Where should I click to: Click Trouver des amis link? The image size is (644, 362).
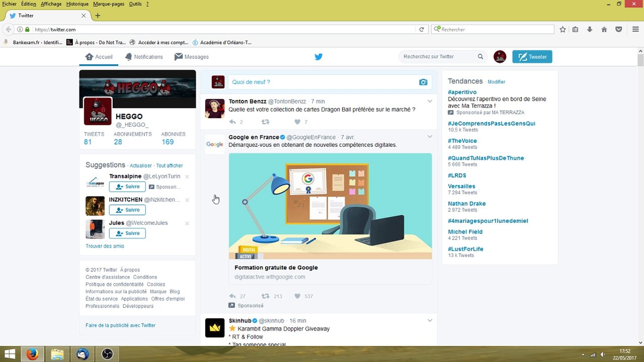tap(105, 246)
